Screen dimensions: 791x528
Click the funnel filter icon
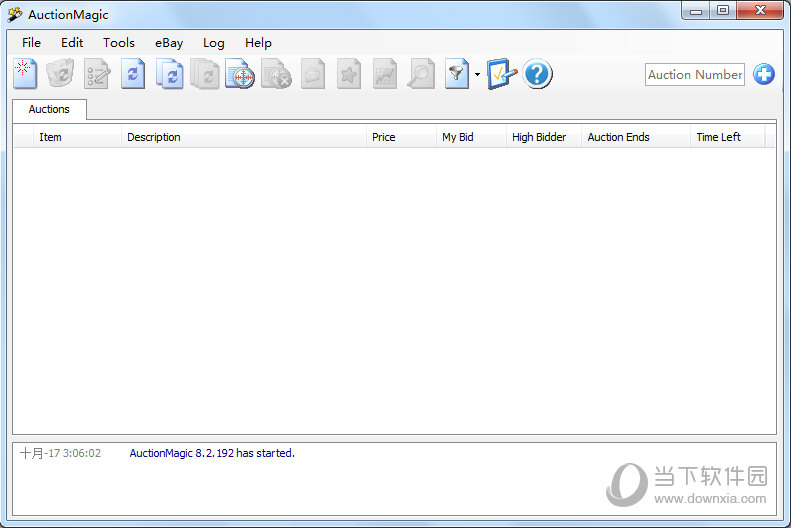tap(457, 74)
